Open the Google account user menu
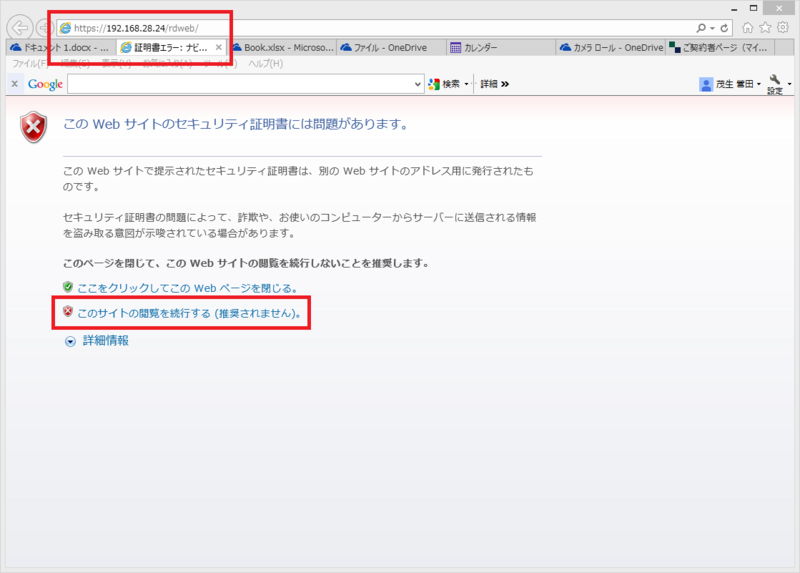Screen dimensions: 800x573 click(x=730, y=84)
